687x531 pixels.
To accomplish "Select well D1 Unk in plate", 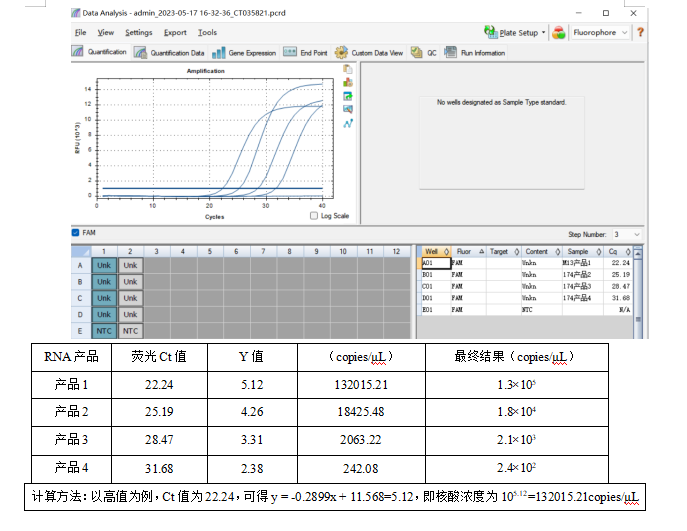I will coord(104,315).
